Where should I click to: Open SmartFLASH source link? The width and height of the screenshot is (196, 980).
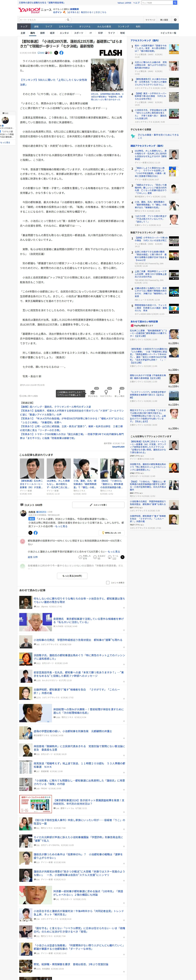[118, 447]
